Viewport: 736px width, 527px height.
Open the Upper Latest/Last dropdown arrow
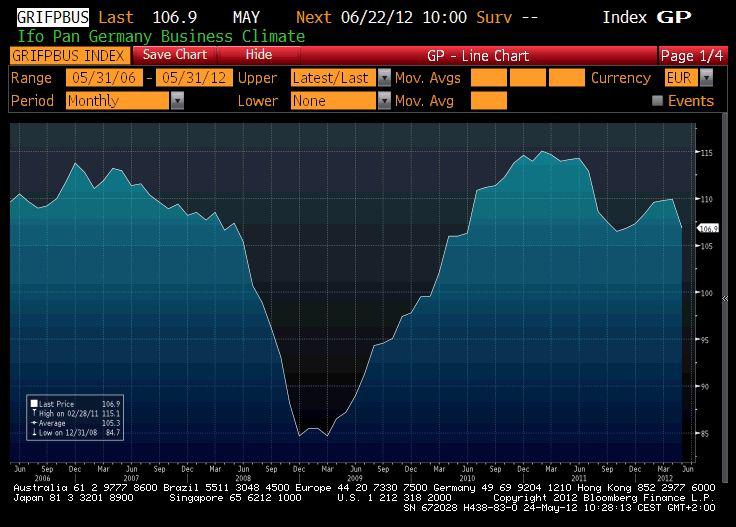384,78
